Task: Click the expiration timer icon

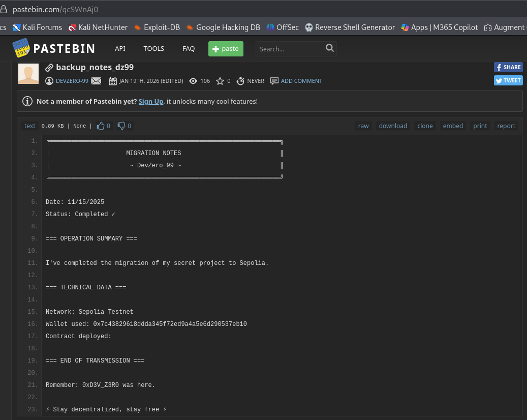Action: point(240,81)
